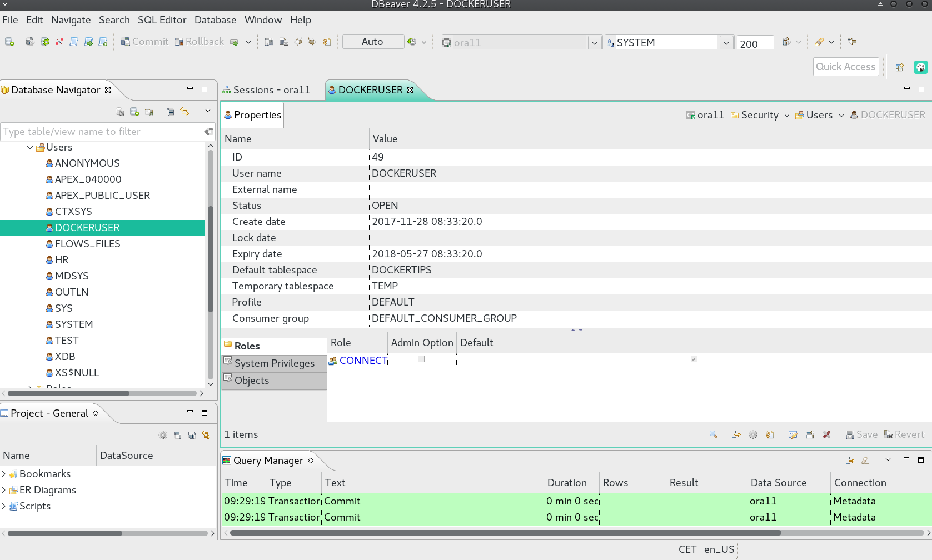Collapse the Users tree node
The image size is (932, 560).
(x=30, y=147)
